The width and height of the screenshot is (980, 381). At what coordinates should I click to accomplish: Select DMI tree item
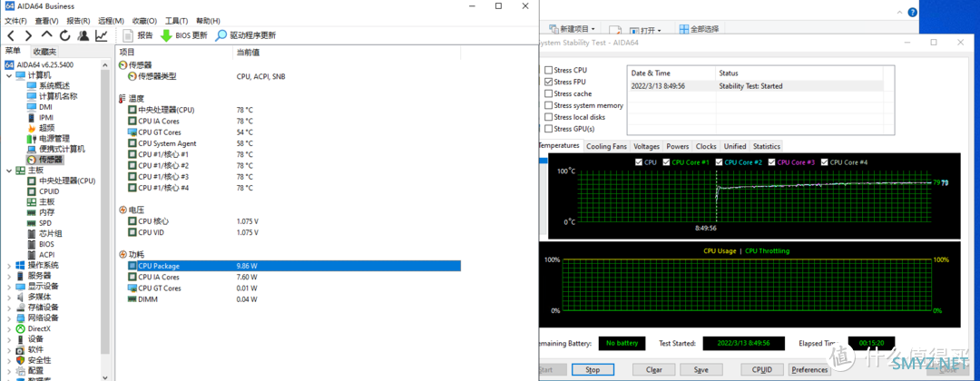click(39, 107)
